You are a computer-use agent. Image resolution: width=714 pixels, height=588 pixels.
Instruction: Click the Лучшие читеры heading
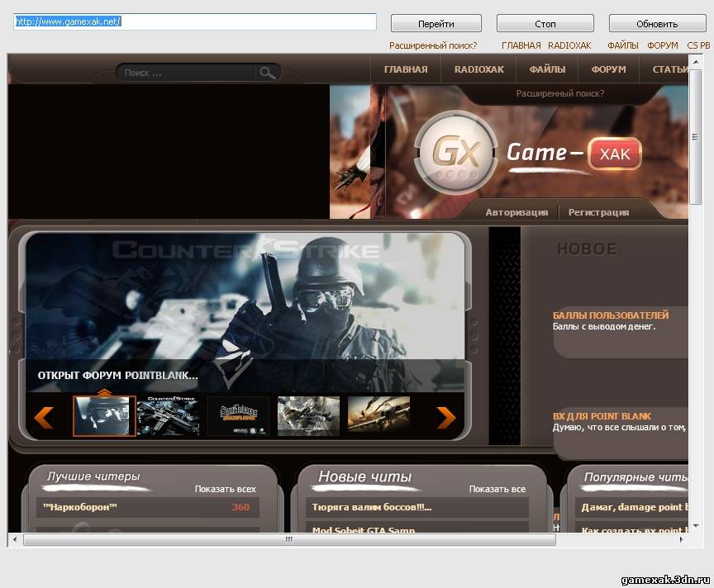(x=93, y=476)
